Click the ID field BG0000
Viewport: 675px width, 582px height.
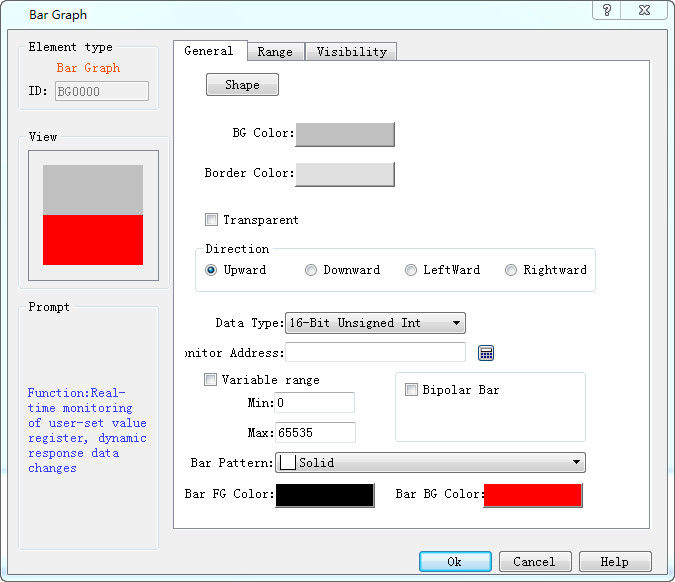(x=102, y=91)
